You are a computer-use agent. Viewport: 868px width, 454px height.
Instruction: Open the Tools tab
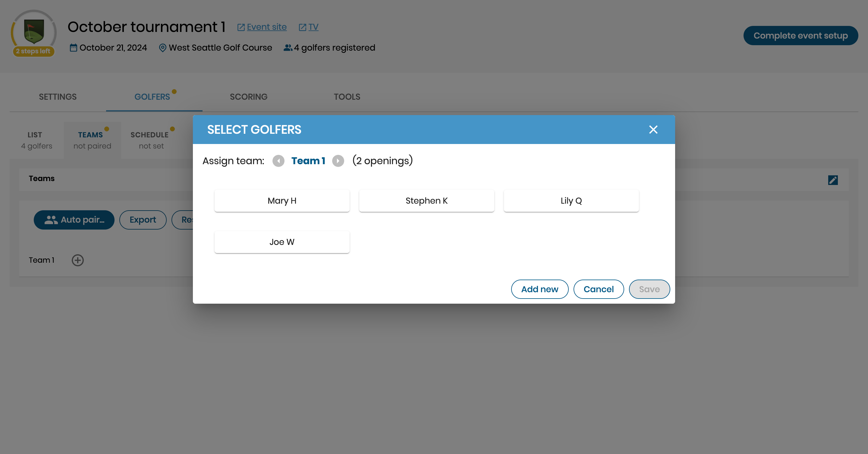(347, 97)
